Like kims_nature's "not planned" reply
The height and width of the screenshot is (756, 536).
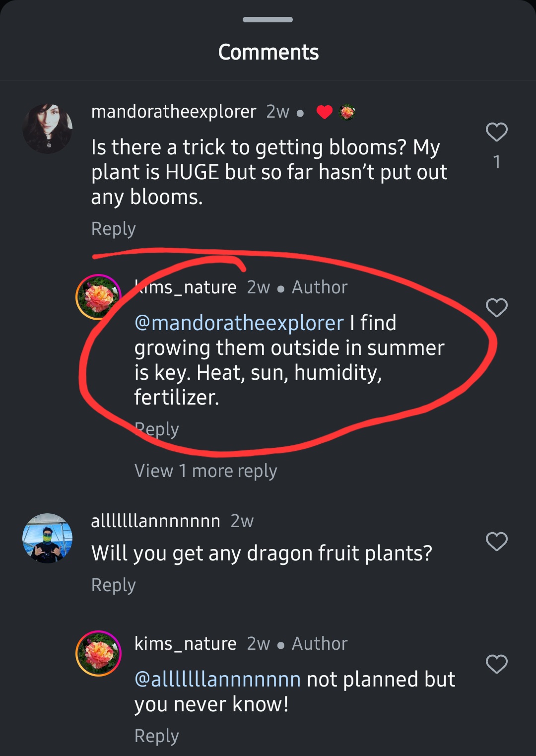click(x=496, y=664)
